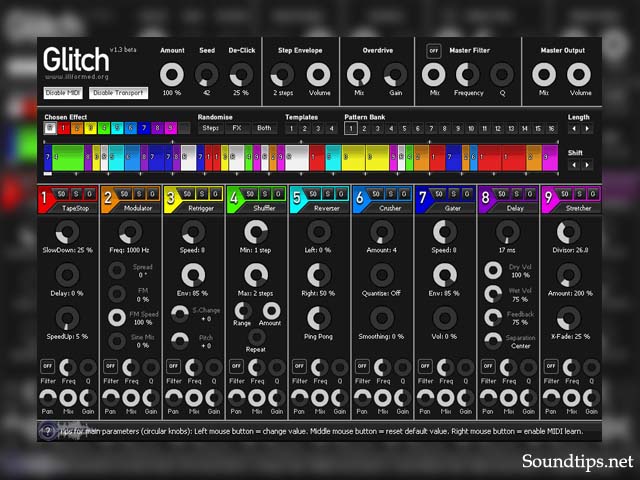Select the green Shuffler effect number 4 badge
The image size is (640, 480).
pos(233,198)
